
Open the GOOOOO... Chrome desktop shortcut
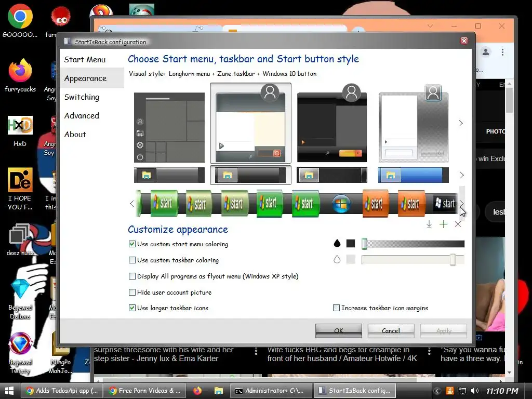click(20, 21)
